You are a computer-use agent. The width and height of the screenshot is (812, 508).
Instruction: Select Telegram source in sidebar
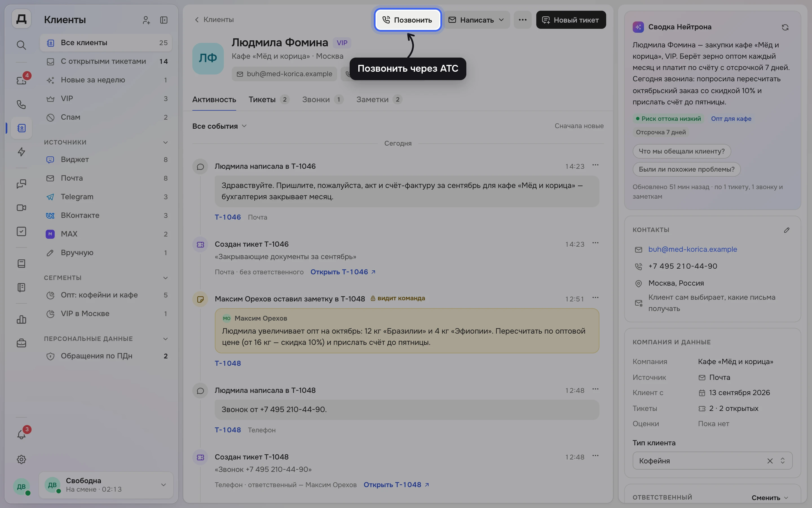pos(106,196)
